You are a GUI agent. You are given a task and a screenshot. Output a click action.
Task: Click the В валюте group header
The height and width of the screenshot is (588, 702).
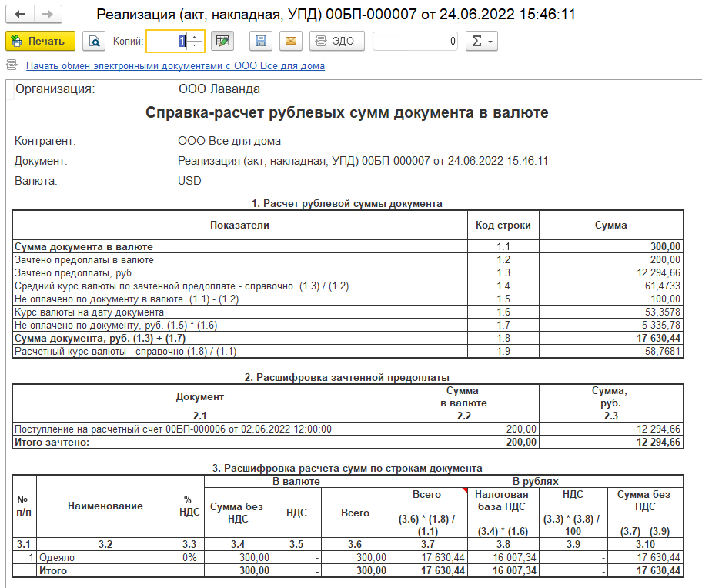(x=296, y=482)
